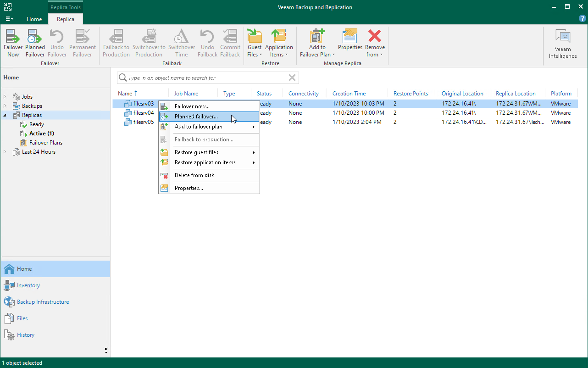Collapse the Replicas tree node
Viewport: 588px width, 368px height.
(x=5, y=115)
